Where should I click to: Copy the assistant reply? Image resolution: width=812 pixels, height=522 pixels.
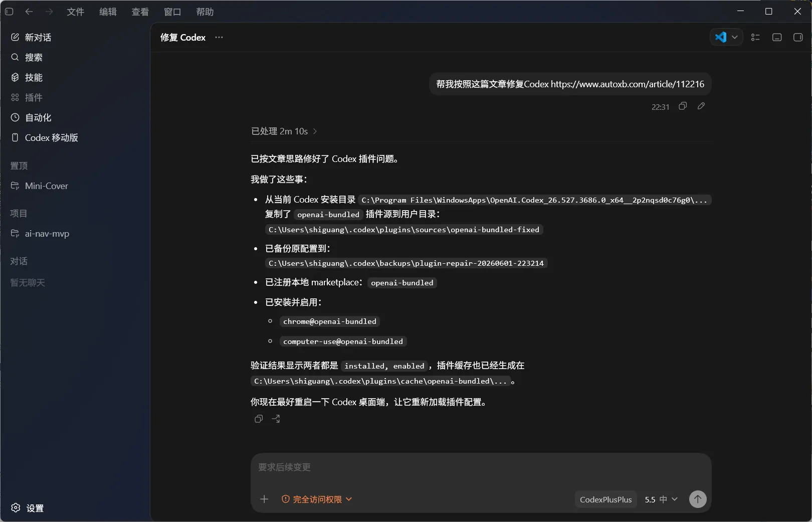(259, 419)
